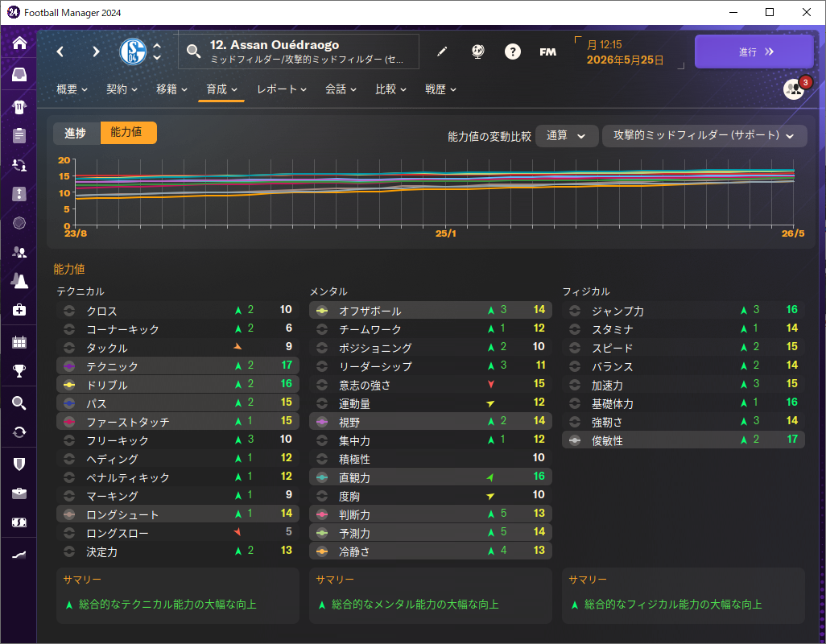Open the question mark help icon
This screenshot has height=644, width=826.
coord(513,52)
